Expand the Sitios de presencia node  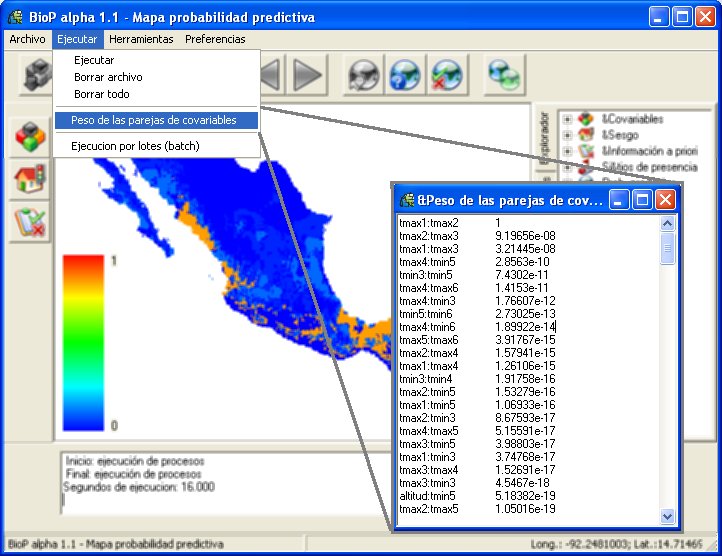pyautogui.click(x=567, y=167)
